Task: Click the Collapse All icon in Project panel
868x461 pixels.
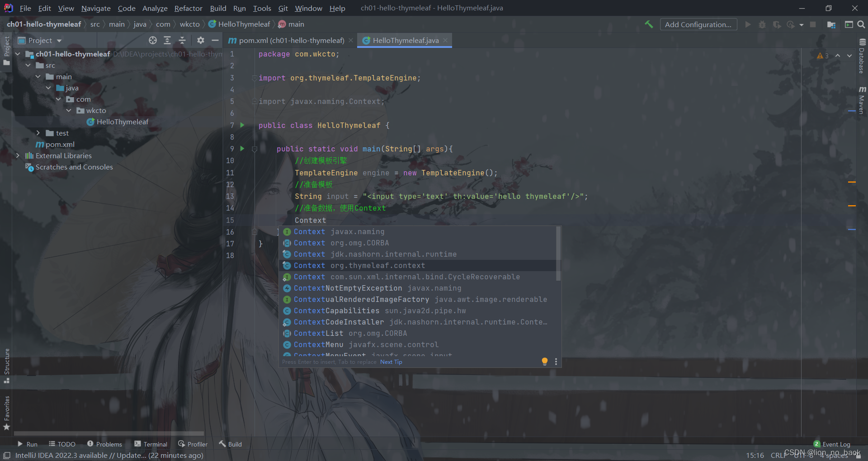Action: coord(182,40)
